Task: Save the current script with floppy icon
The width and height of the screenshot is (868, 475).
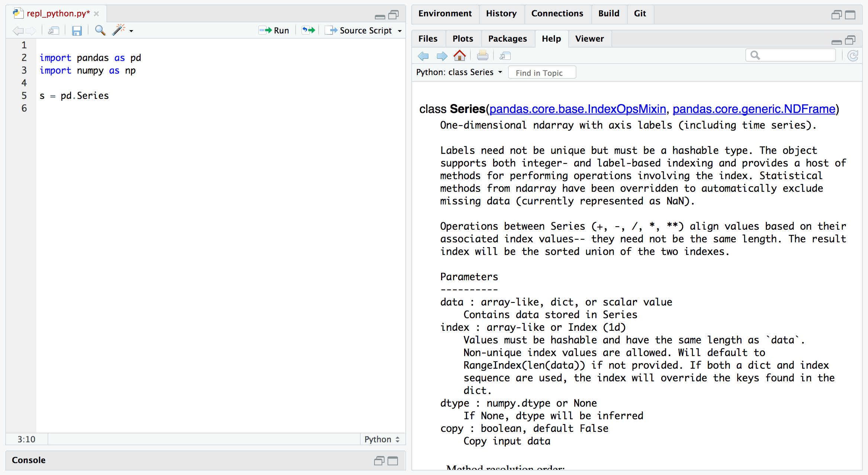Action: (77, 30)
